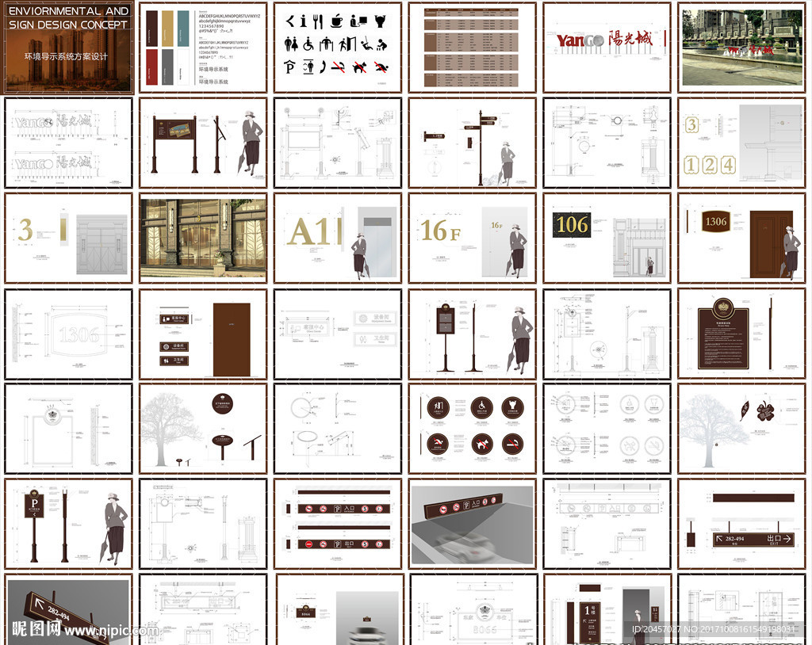
Task: Pick the teal color swatch
Action: (x=183, y=28)
